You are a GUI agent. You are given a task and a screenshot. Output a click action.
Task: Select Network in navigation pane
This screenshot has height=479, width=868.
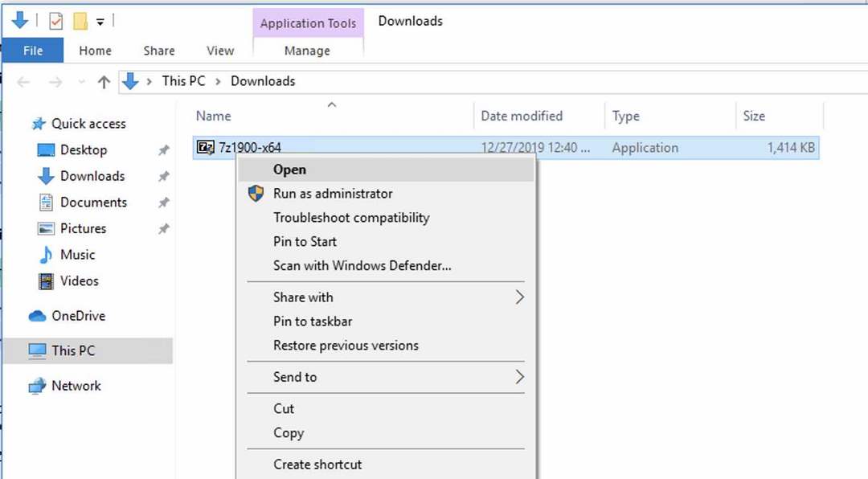pyautogui.click(x=76, y=386)
